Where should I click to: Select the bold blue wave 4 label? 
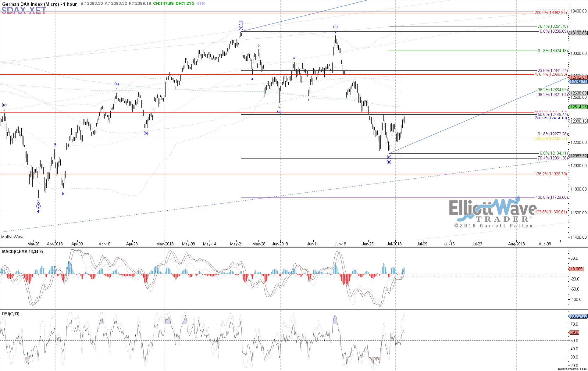pyautogui.click(x=38, y=211)
